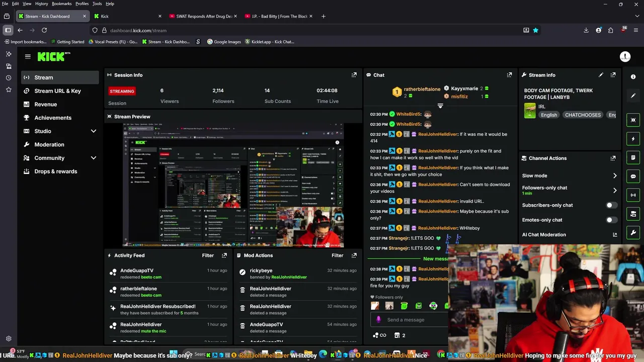Pop out the Activity Feed panel
644x362 pixels.
click(224, 255)
